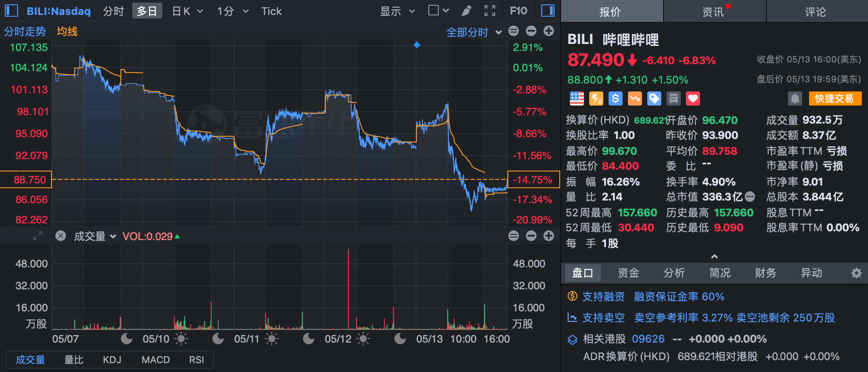The height and width of the screenshot is (372, 868).
Task: Toggle the red heart watchlist favorite
Action: click(x=693, y=98)
